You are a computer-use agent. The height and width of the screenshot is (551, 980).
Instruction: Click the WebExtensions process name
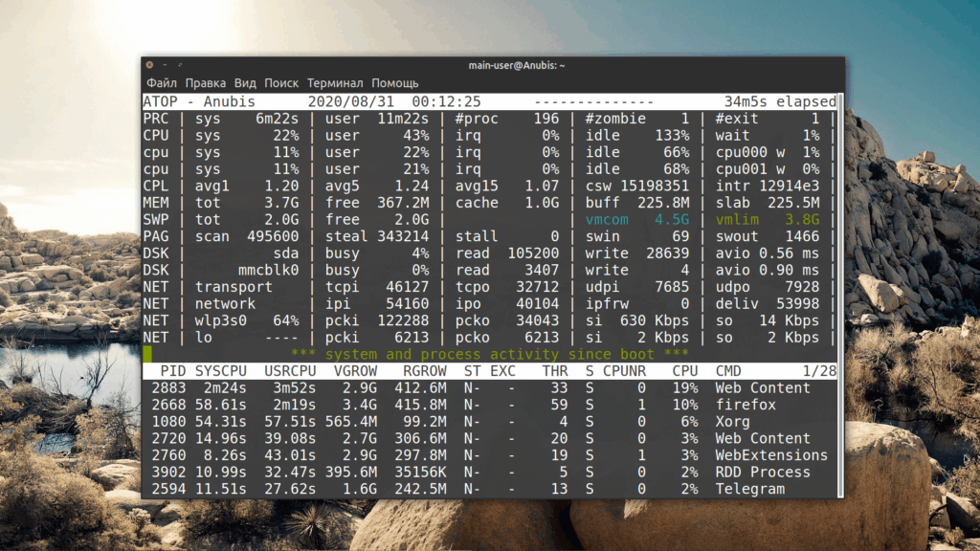click(770, 455)
